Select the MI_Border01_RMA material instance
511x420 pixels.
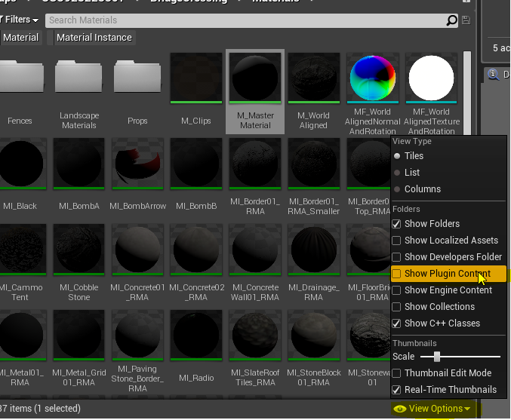(255, 164)
